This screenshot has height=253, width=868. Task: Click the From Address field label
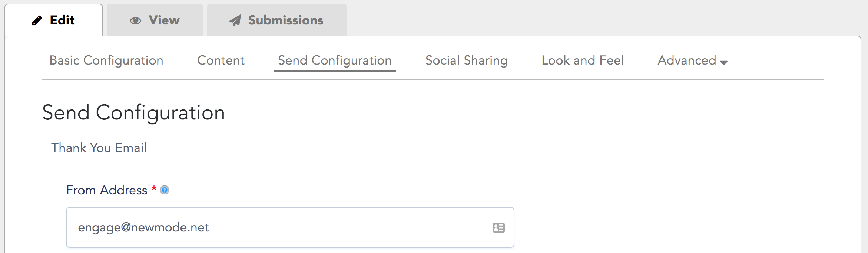click(x=107, y=190)
